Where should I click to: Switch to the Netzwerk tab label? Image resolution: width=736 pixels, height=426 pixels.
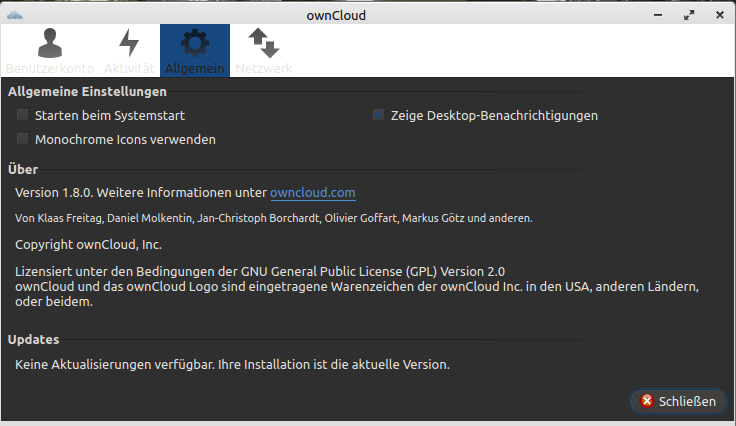(x=264, y=68)
